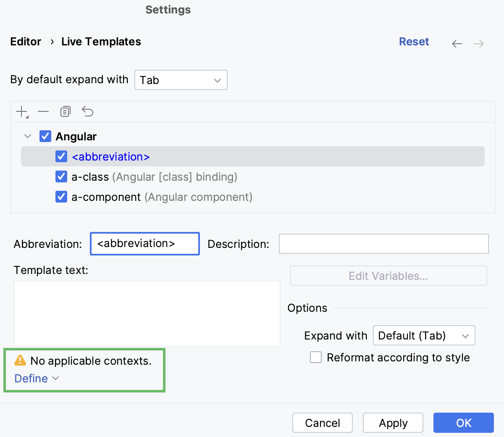Disable the a-class template checkbox
504x437 pixels.
pyautogui.click(x=61, y=176)
